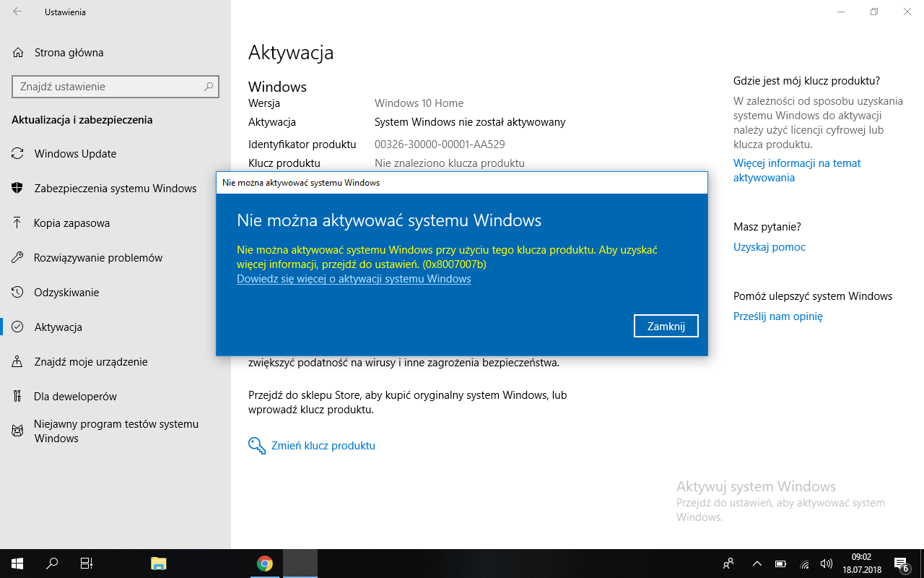Select the Aktywacja sidebar item
This screenshot has height=578, width=924.
pyautogui.click(x=58, y=327)
